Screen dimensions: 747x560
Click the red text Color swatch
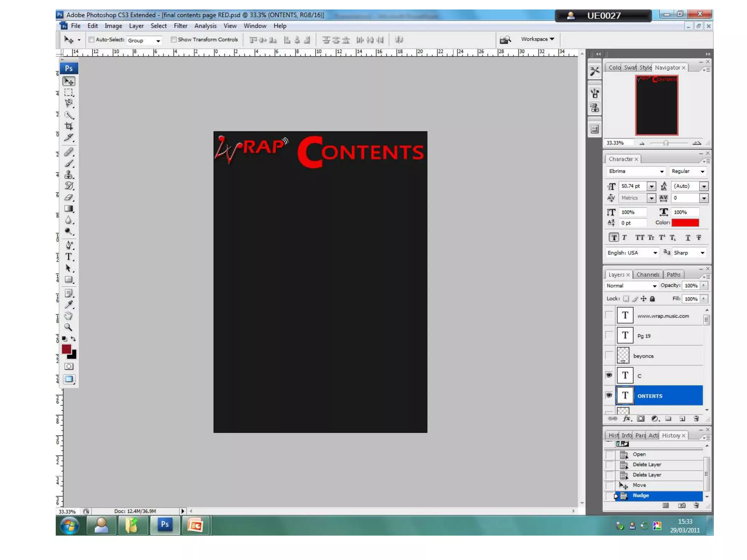[685, 223]
